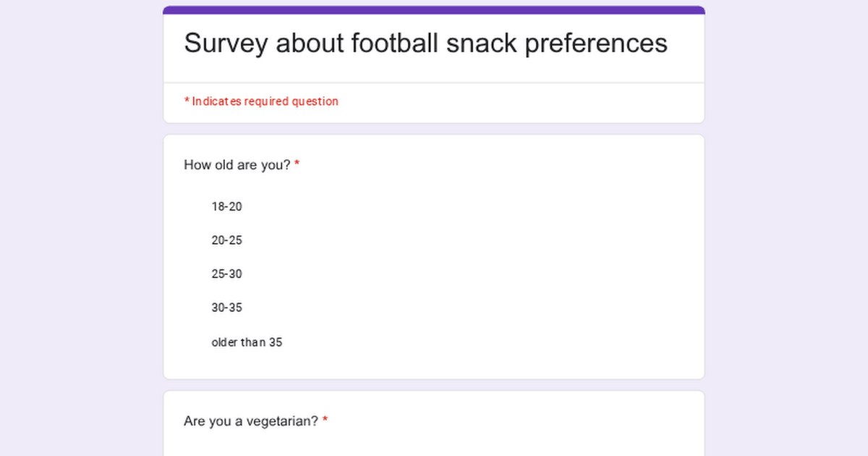The width and height of the screenshot is (868, 456).
Task: Click the 'Indicates required question' note
Action: click(x=265, y=101)
